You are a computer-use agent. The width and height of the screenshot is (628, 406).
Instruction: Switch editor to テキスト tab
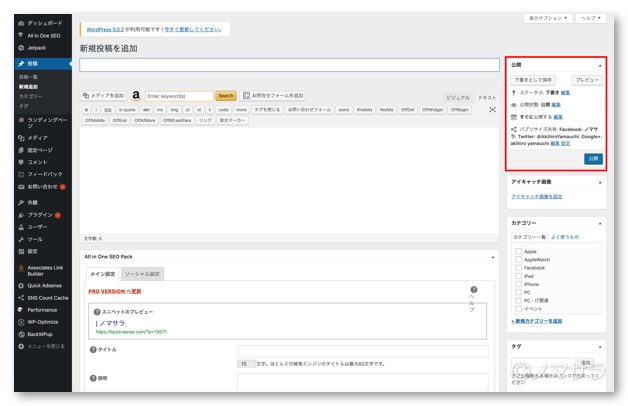486,97
